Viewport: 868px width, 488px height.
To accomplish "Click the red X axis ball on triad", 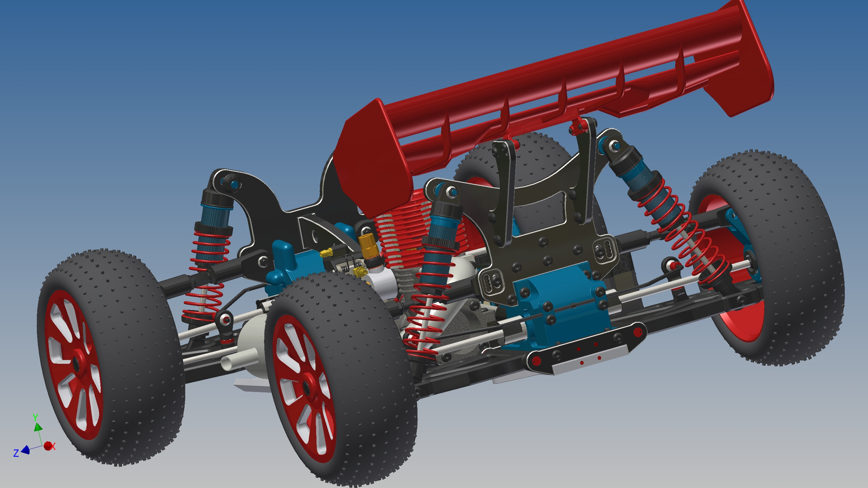I will (48, 446).
